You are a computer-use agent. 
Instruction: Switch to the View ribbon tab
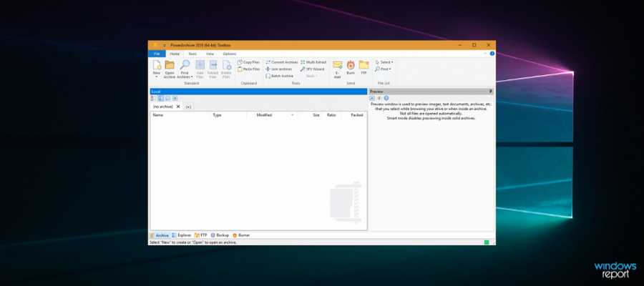pyautogui.click(x=210, y=54)
